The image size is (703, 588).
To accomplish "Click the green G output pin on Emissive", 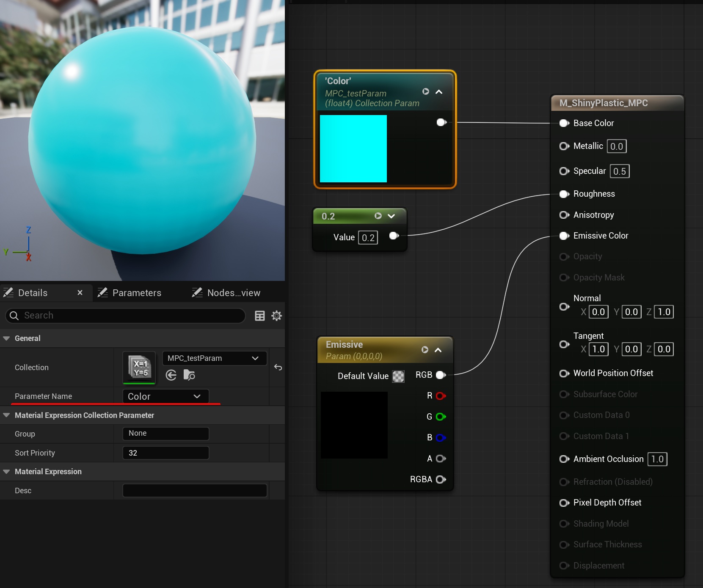I will (x=440, y=417).
